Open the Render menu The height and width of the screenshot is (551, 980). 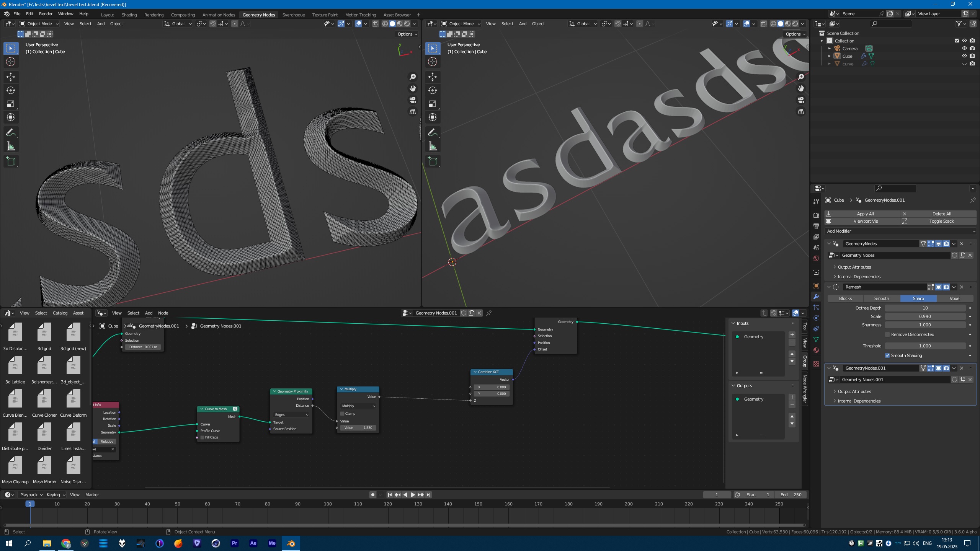46,14
